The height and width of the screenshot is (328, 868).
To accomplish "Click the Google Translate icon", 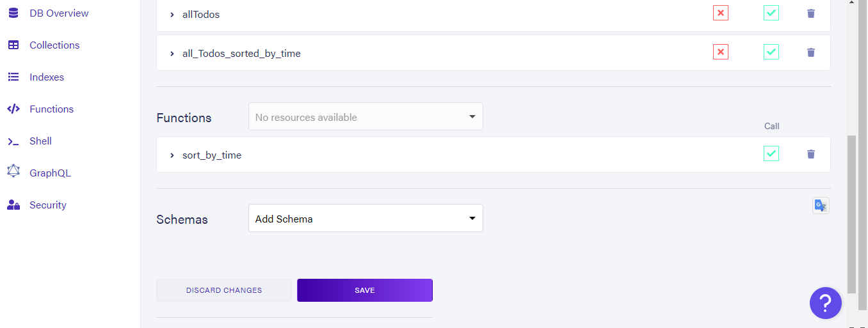I will point(821,205).
